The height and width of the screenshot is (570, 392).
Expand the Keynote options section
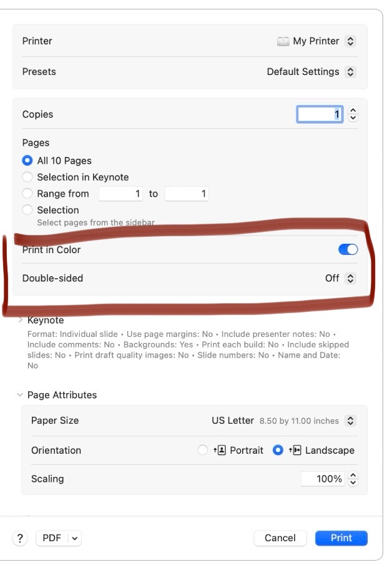[x=21, y=320]
